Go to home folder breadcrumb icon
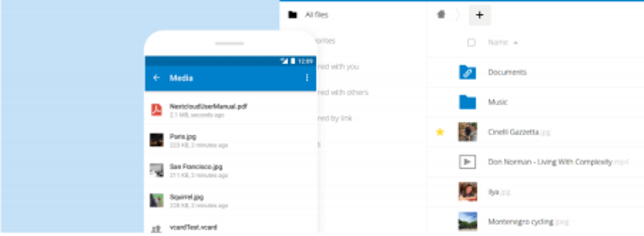The height and width of the screenshot is (236, 644). [x=441, y=14]
